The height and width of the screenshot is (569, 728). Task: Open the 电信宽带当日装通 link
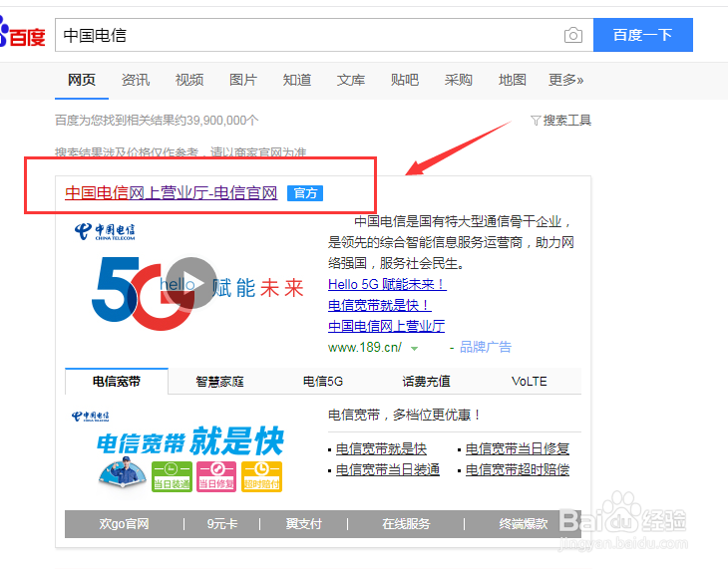point(388,469)
